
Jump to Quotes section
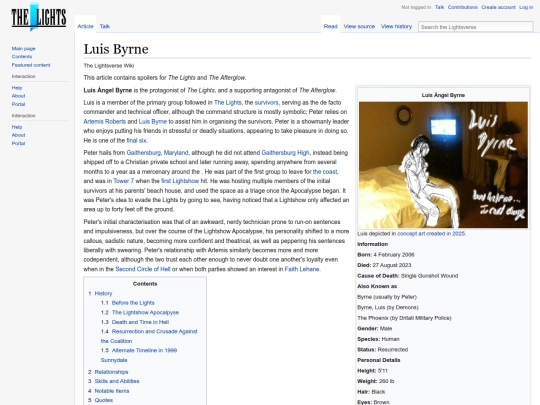[x=104, y=400]
